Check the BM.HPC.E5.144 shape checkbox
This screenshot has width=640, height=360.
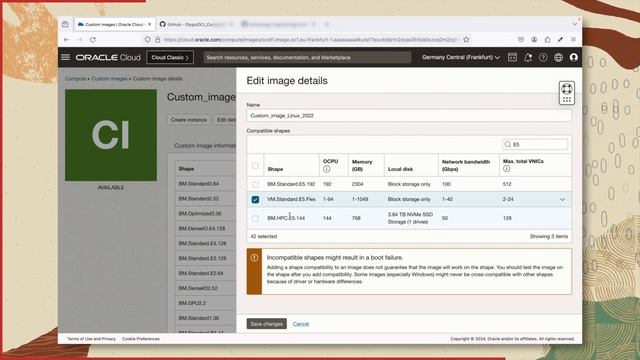255,218
